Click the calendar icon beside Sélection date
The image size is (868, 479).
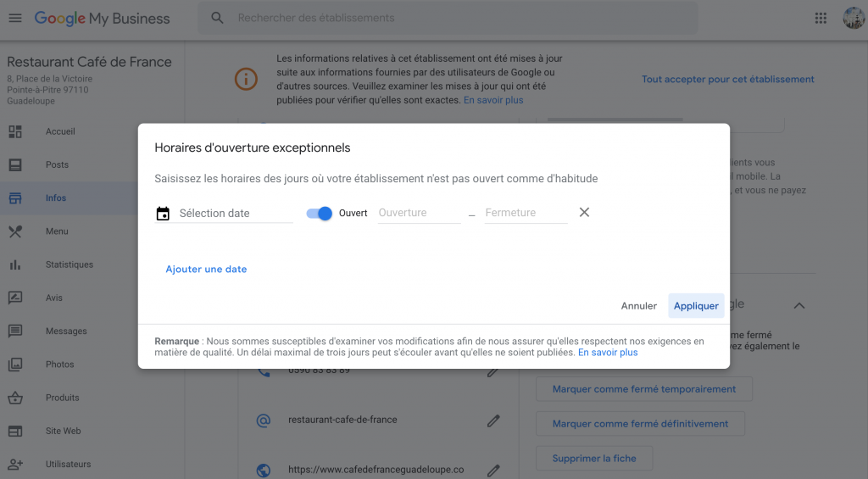(163, 214)
